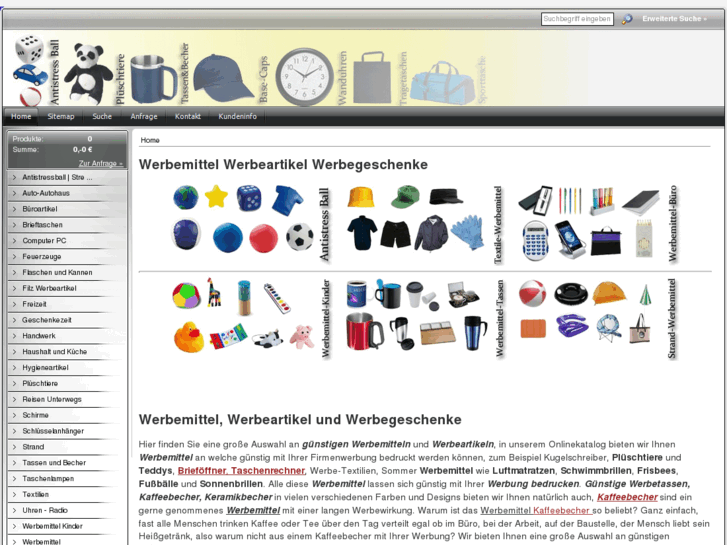Click the yellow rubber duck icon
Viewport: 727px width, 545px height.
(x=188, y=337)
